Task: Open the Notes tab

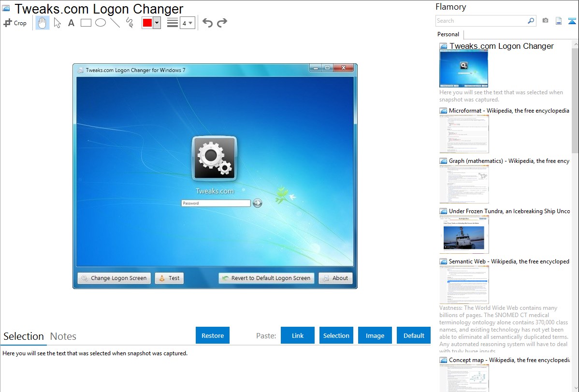Action: [x=63, y=336]
